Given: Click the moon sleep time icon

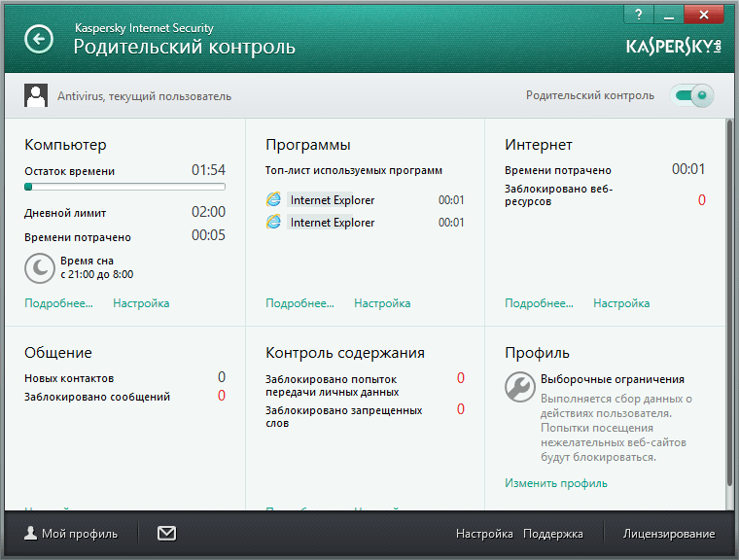Looking at the screenshot, I should coord(40,268).
